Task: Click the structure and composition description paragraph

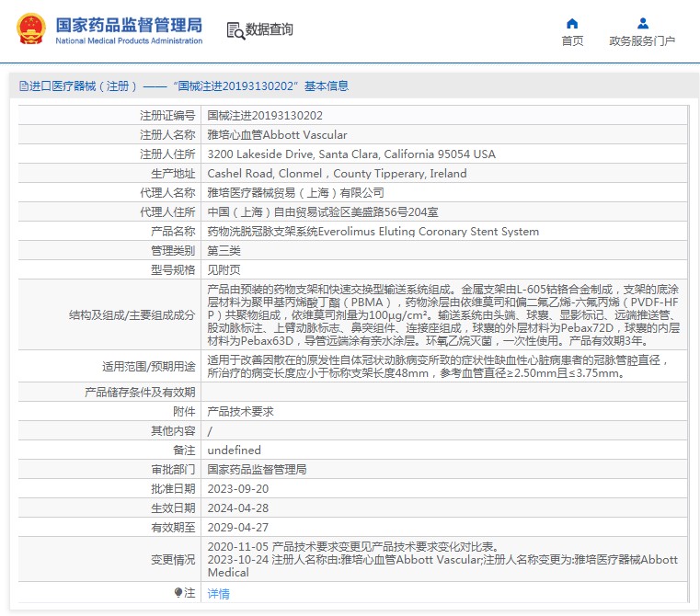Action: (x=443, y=314)
